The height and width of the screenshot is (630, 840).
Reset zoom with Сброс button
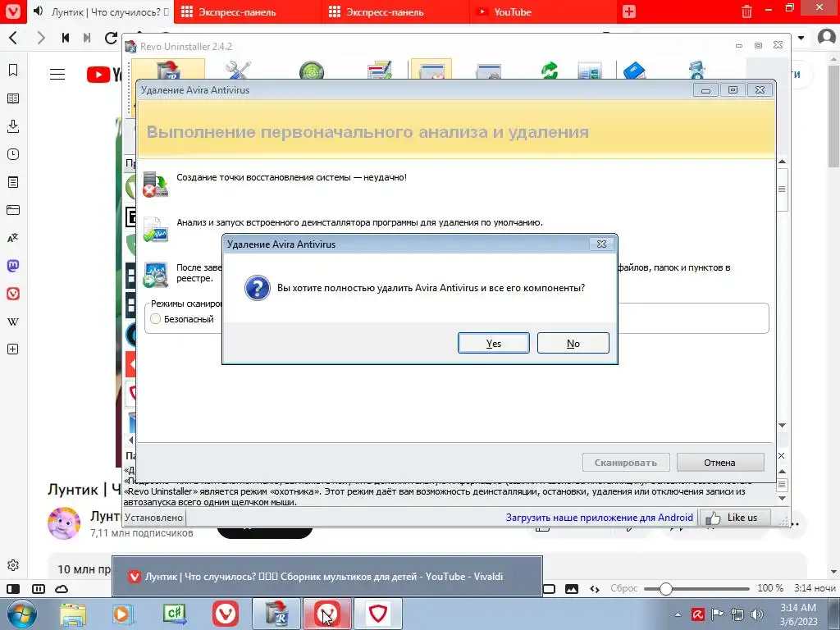coord(624,588)
